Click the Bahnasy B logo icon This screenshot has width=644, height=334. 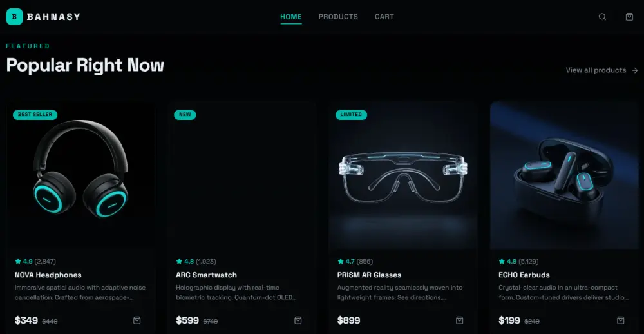point(14,17)
